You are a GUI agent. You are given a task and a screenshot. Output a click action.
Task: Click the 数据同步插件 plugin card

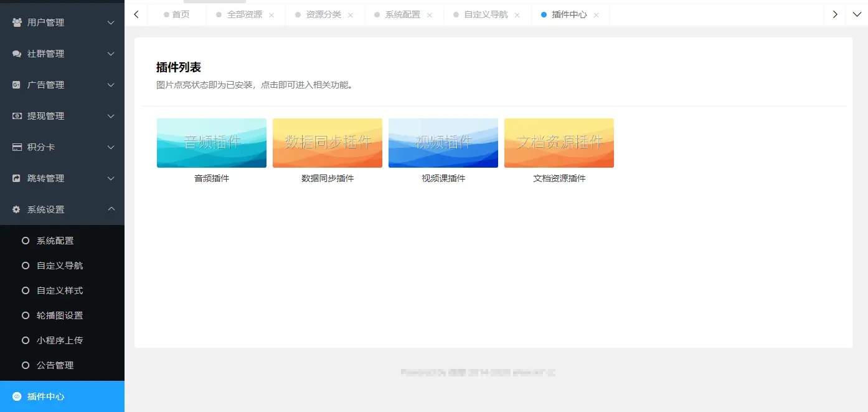coord(327,142)
